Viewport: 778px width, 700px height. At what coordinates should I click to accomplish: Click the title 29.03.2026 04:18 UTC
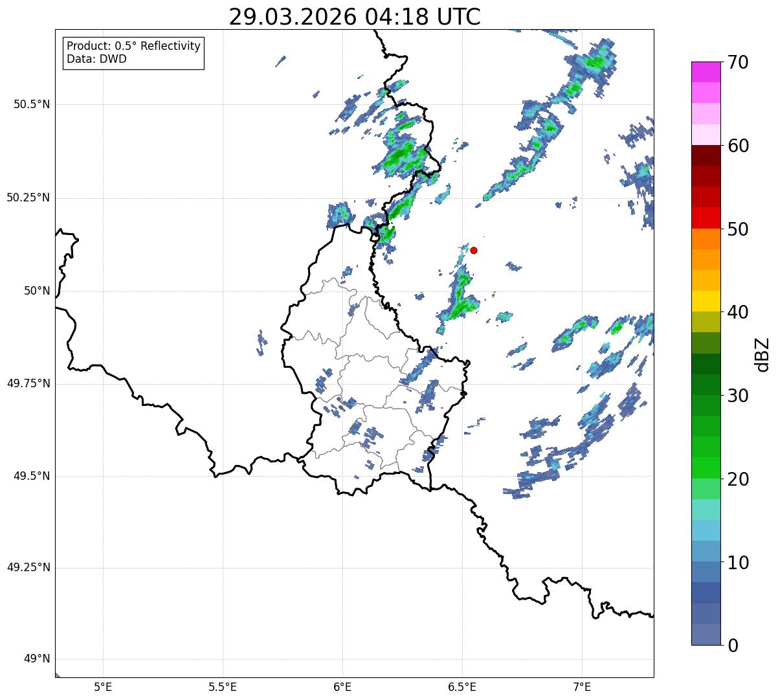pos(355,17)
